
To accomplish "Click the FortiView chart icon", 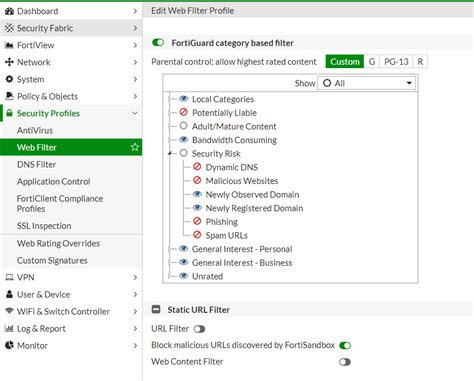I will (9, 45).
